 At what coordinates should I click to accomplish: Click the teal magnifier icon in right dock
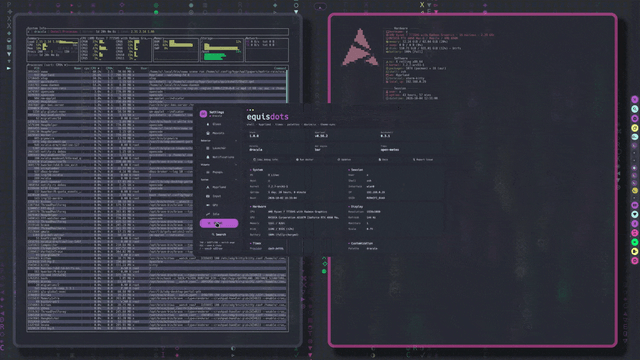(635, 109)
